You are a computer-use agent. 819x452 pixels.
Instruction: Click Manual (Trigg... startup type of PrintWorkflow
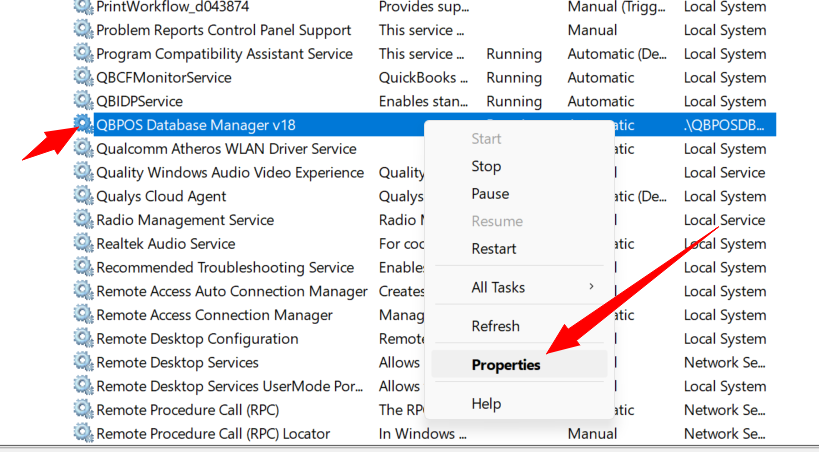[x=616, y=7]
